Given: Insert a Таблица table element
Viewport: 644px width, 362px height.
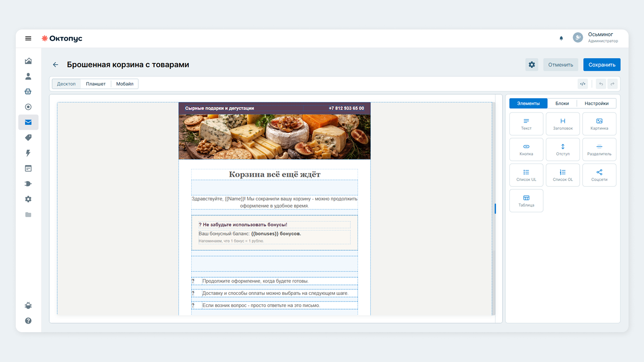Looking at the screenshot, I should [526, 201].
